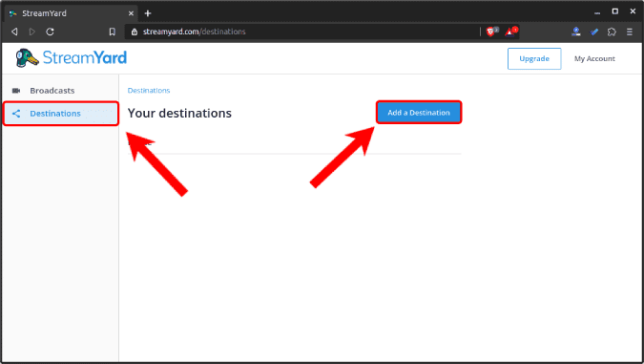Click the Broadcasts camera icon
Screen dimensions: 644x364
pyautogui.click(x=16, y=91)
